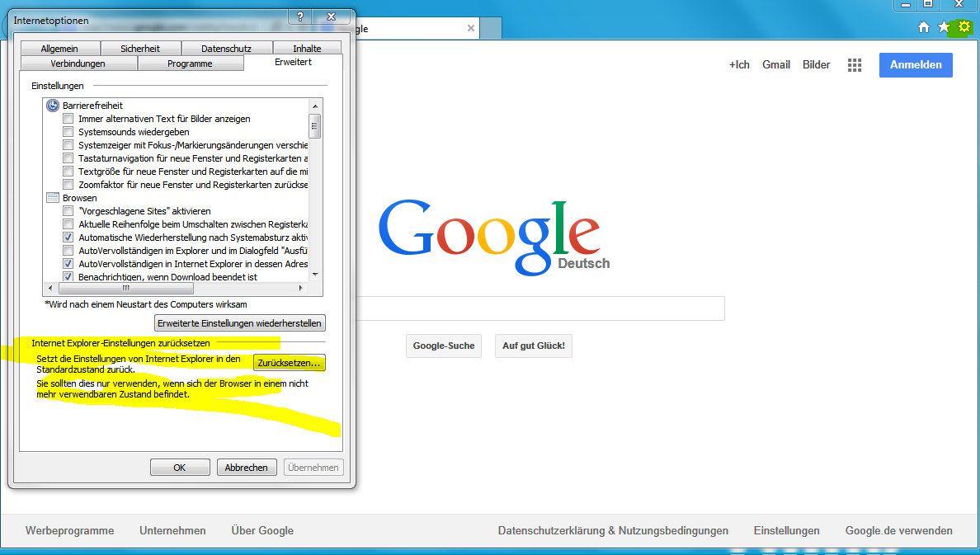Click Abbrechen to cancel dialog
This screenshot has width=980, height=555.
247,468
